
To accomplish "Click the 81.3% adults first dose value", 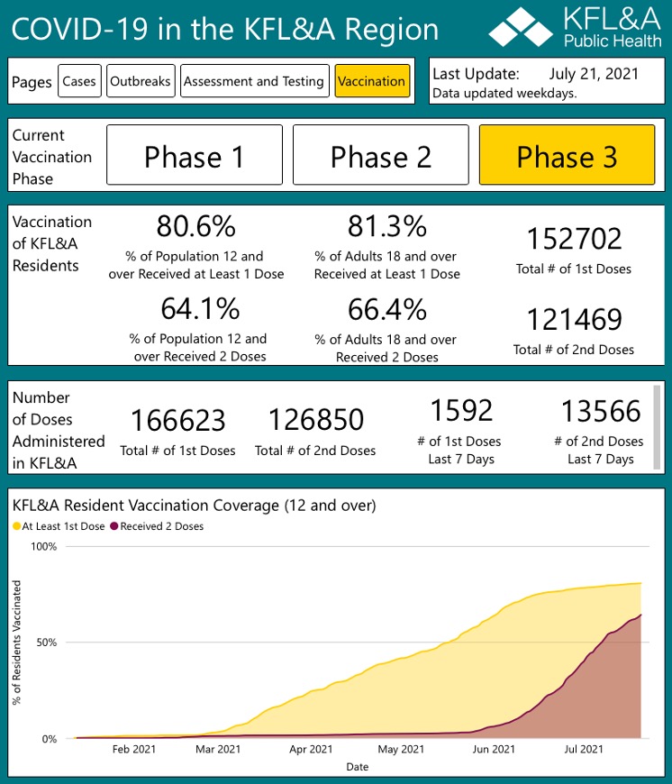I will click(x=387, y=226).
